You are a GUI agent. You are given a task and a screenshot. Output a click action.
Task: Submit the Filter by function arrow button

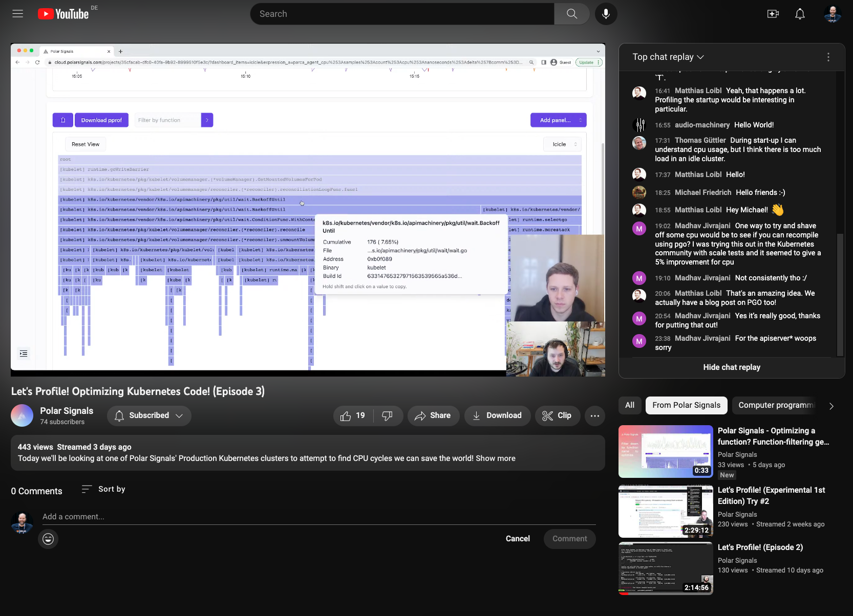[x=207, y=120]
